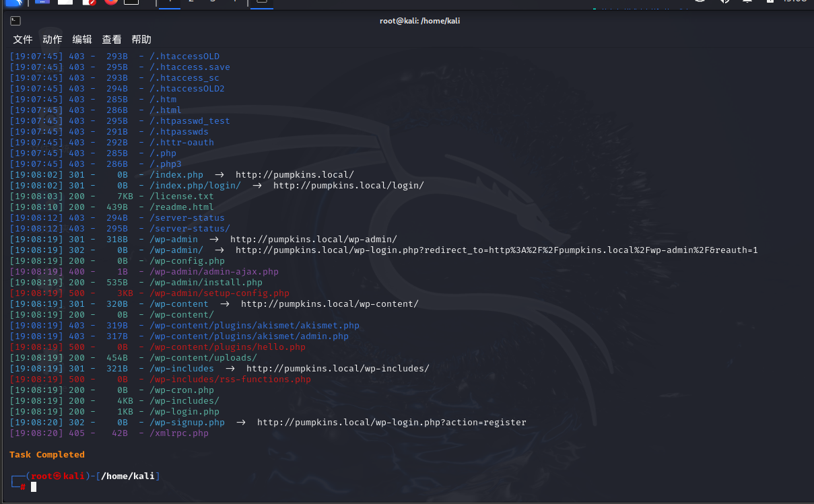Screen dimensions: 814x504
Task: Click the /wp-admin path in the 318B row
Action: [x=174, y=240]
